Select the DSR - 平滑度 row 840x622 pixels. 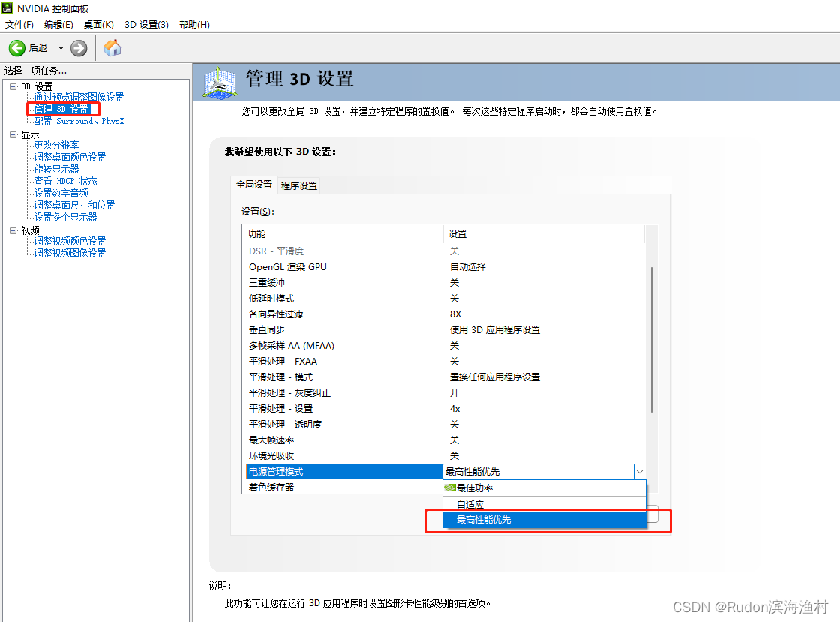pos(445,251)
